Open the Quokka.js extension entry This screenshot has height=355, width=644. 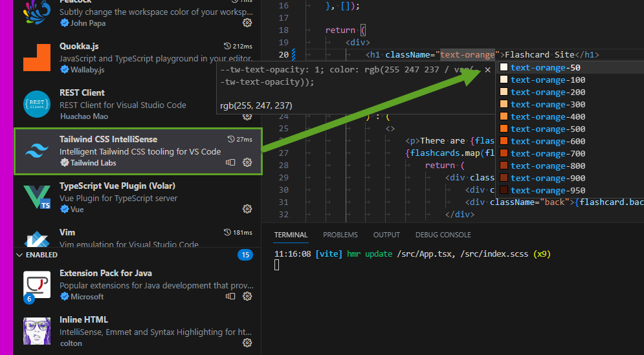138,58
